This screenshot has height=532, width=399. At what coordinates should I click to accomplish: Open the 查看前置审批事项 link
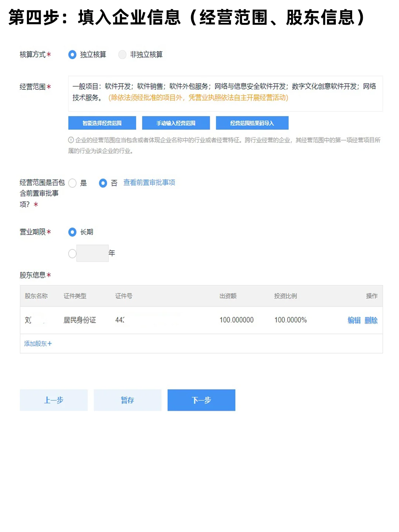pos(149,183)
